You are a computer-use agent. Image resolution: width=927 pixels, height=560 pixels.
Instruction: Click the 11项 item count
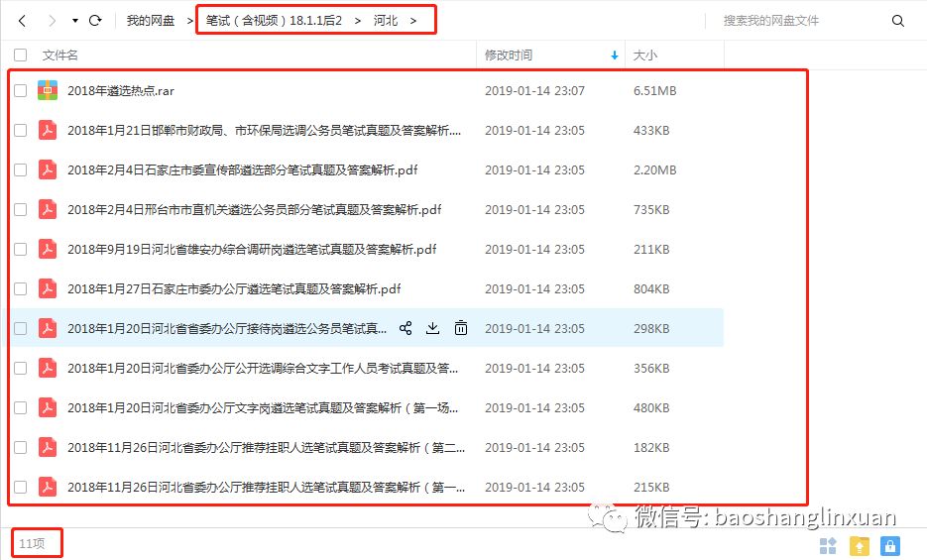(x=32, y=543)
